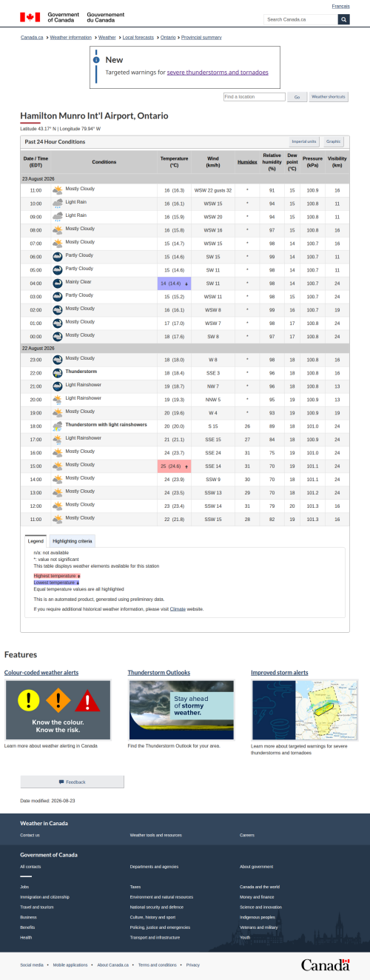This screenshot has width=370, height=980.
Task: Click the 21:00 Light Rainshower icon
Action: [x=58, y=386]
